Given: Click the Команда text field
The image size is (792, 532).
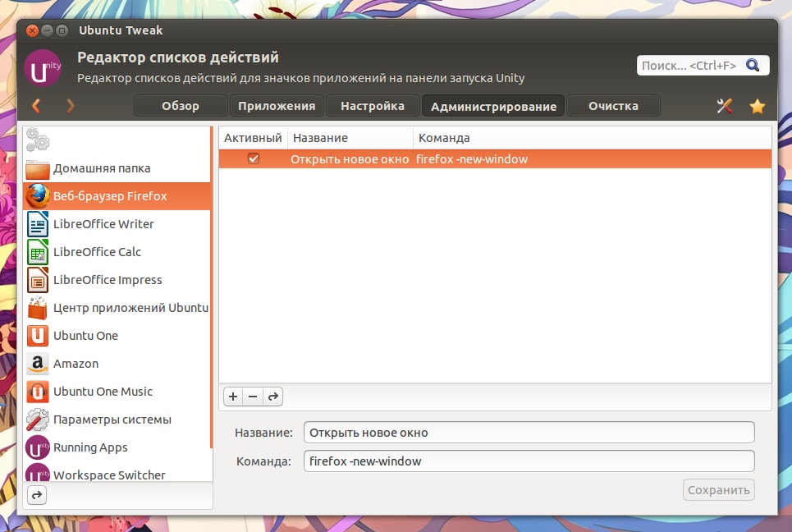Looking at the screenshot, I should click(x=529, y=461).
